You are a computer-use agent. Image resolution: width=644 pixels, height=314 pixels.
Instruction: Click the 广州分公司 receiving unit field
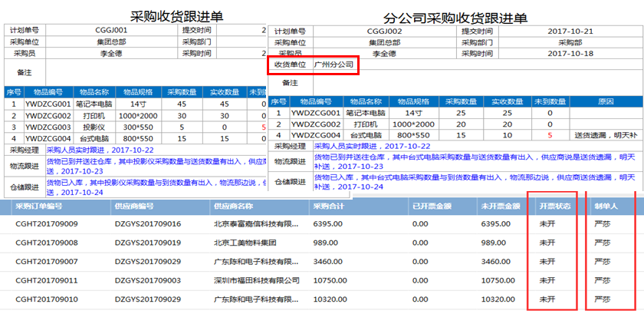pyautogui.click(x=334, y=65)
